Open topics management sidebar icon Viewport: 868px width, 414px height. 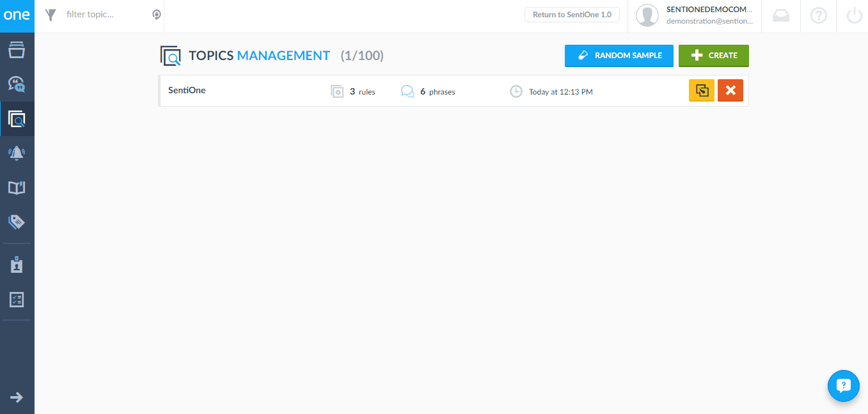click(x=17, y=119)
